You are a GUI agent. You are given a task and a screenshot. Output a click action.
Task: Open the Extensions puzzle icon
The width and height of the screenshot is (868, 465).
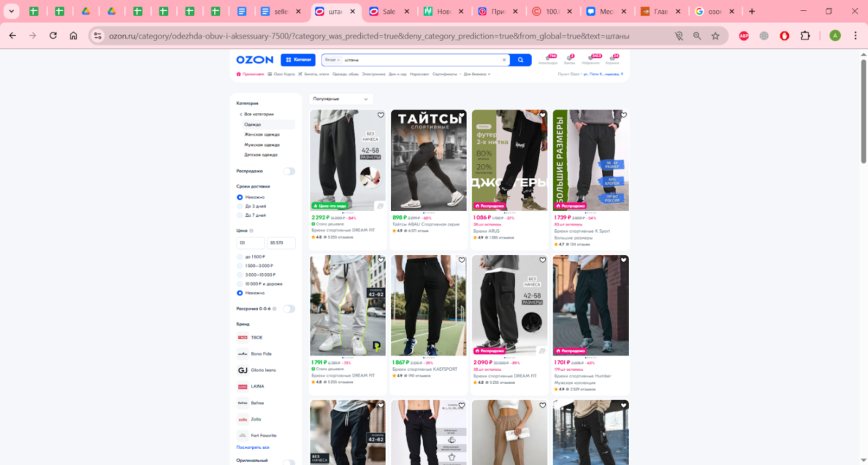805,36
